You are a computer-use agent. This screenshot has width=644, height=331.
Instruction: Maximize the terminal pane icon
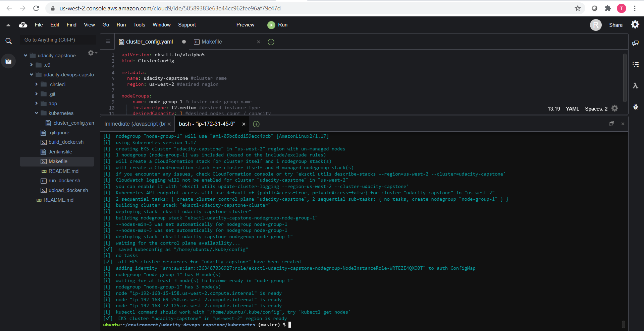pyautogui.click(x=611, y=124)
